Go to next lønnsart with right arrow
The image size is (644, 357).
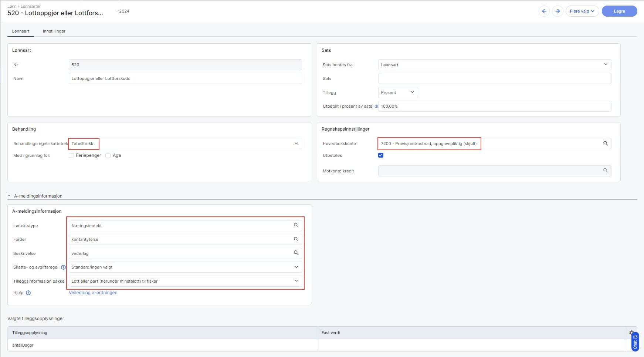(557, 11)
